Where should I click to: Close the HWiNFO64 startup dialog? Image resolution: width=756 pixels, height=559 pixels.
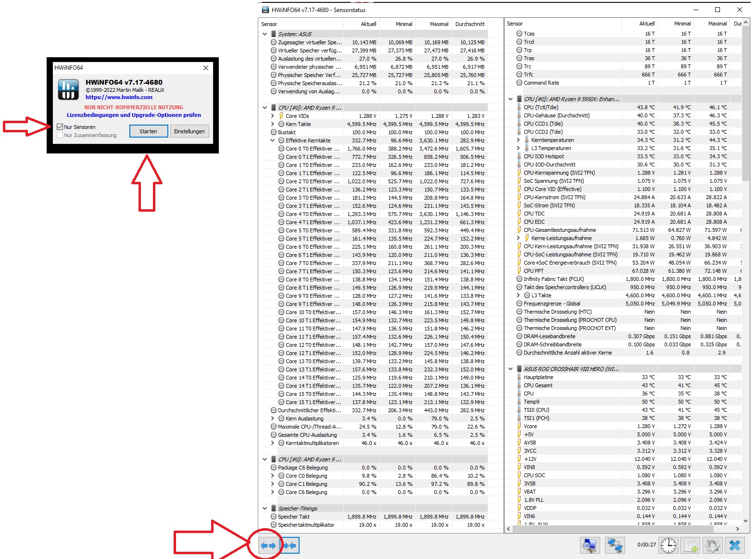click(x=206, y=68)
